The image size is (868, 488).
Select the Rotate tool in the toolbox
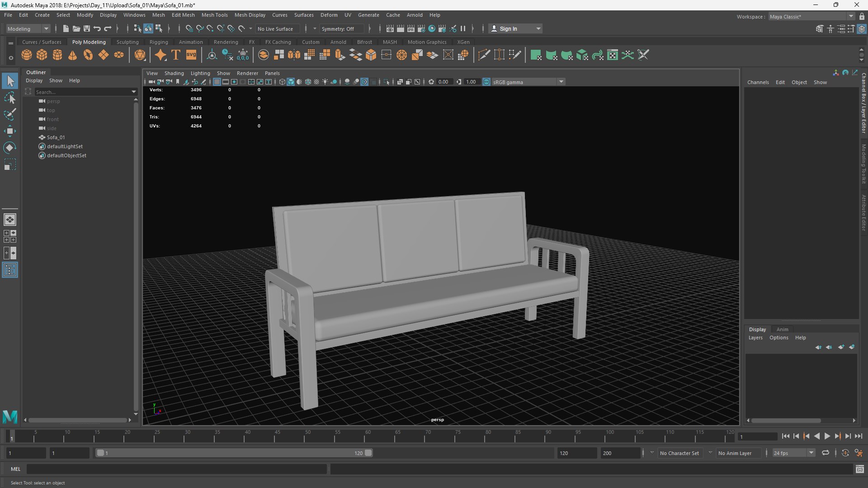[10, 148]
